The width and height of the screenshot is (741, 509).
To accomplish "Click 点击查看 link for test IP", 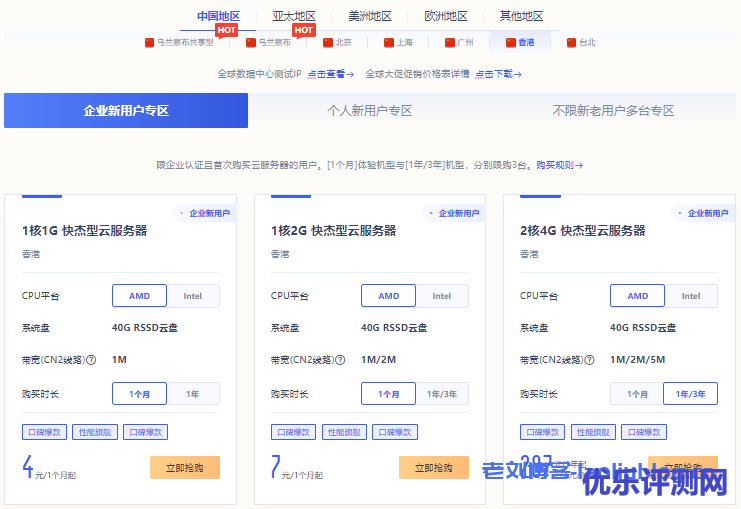I will (x=330, y=74).
